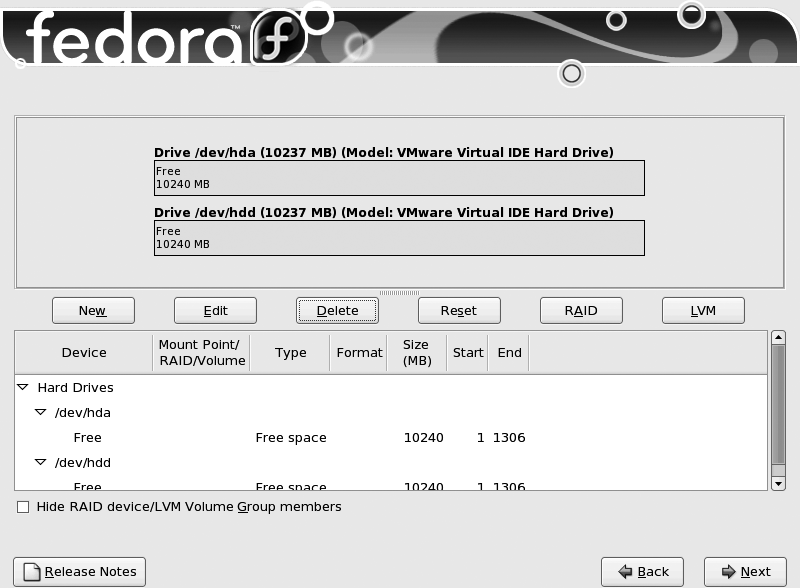Open the RAID configuration dialog
Viewport: 800px width, 588px height.
click(x=581, y=310)
